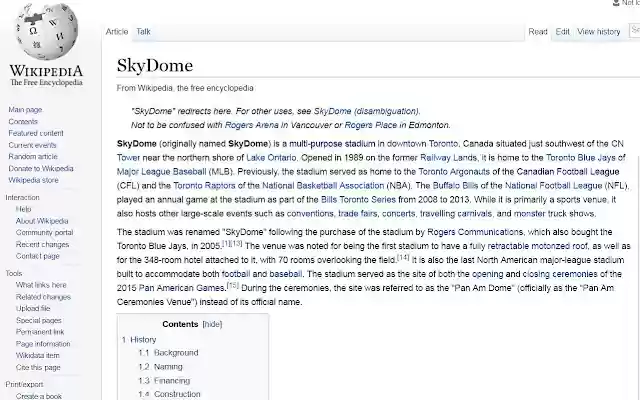Open trade fairs link
Screen dimensions: 640x400
(x=358, y=213)
